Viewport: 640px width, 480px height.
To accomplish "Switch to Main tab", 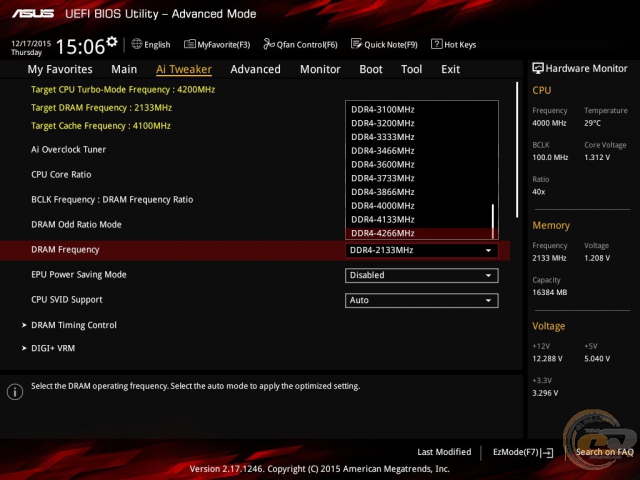I will point(124,69).
